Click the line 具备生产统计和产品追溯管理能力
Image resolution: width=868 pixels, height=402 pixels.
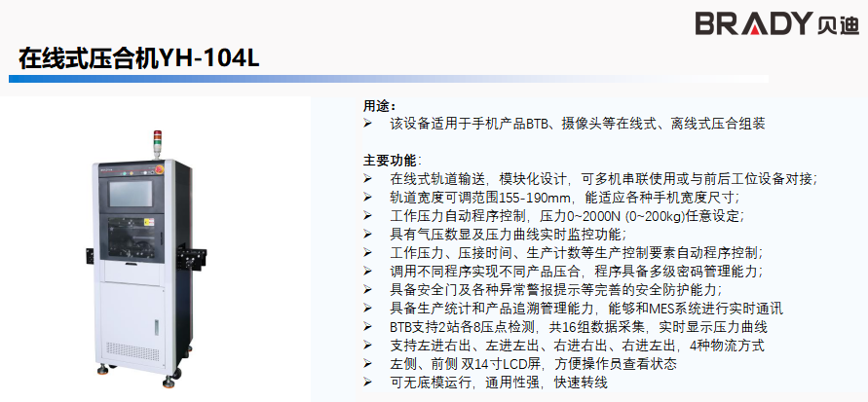click(x=586, y=309)
